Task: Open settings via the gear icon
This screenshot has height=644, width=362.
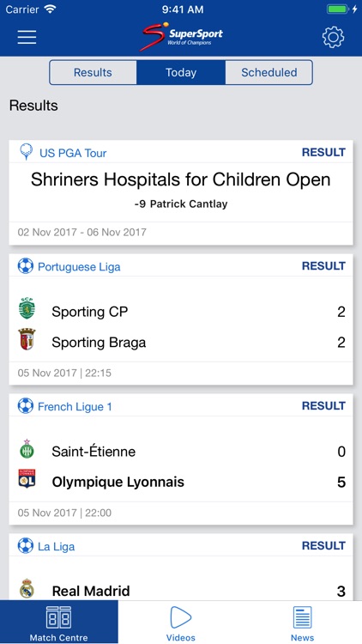Action: [334, 37]
